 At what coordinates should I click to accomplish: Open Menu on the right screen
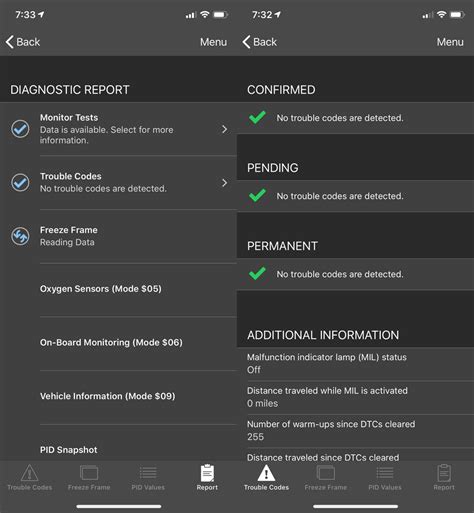(450, 42)
